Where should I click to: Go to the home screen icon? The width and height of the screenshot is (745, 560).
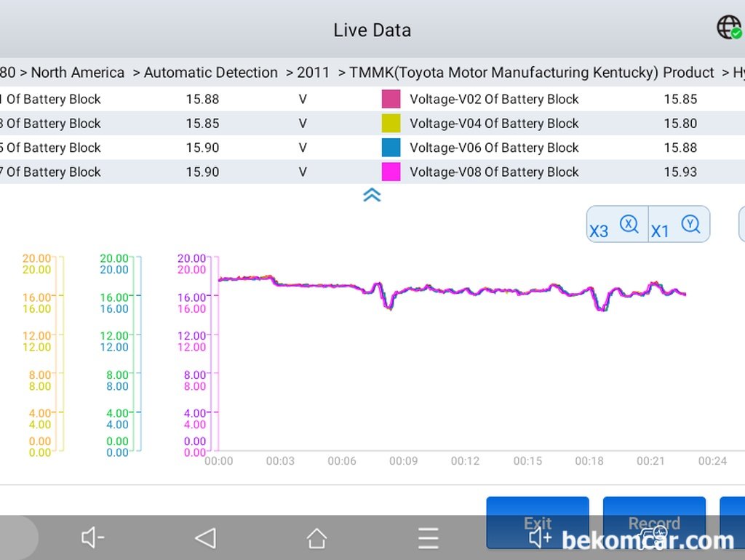(x=316, y=538)
